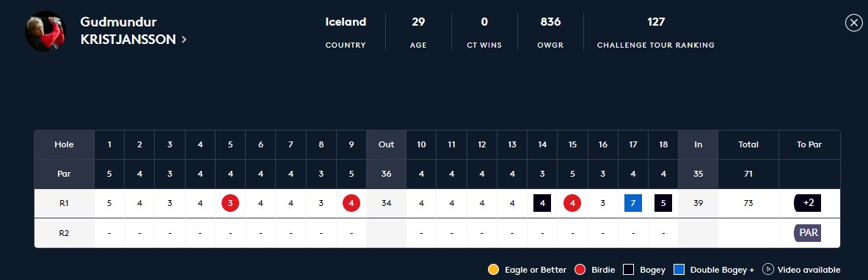Click the red birdie score on hole 5
Image resolution: width=868 pixels, height=280 pixels.
pos(230,203)
